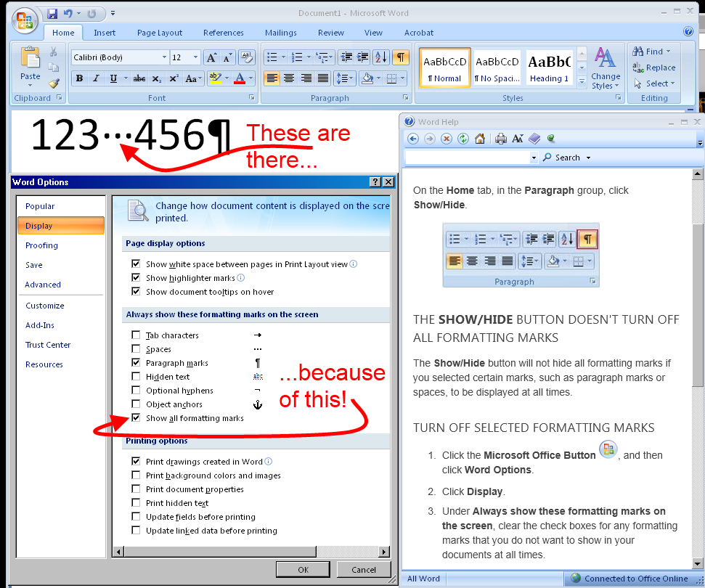Cancel the Word Options dialog
This screenshot has width=705, height=588.
click(x=363, y=570)
